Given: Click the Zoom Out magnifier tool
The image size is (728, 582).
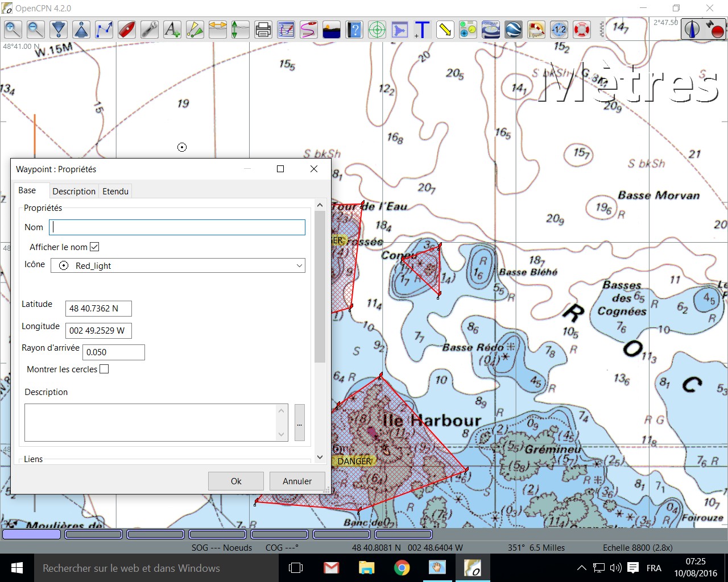Looking at the screenshot, I should point(35,29).
